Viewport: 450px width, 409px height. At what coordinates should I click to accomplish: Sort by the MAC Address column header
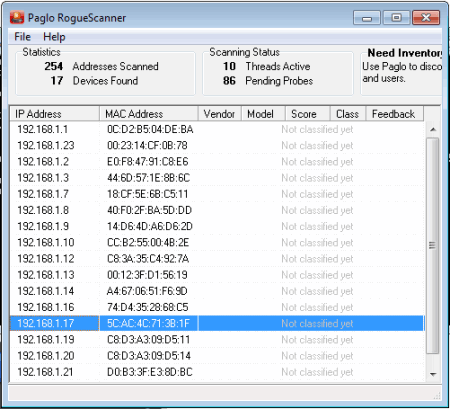(x=149, y=114)
